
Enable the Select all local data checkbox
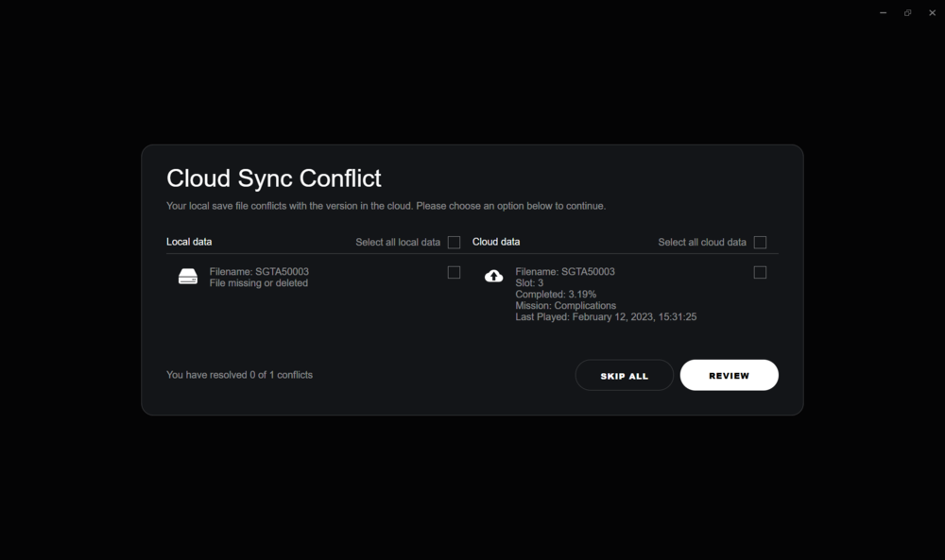click(454, 242)
